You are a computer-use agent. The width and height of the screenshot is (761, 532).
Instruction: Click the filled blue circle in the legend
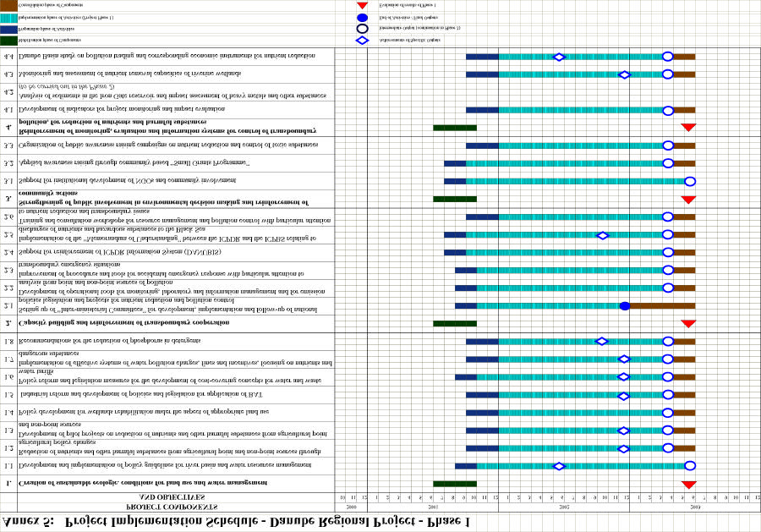pyautogui.click(x=362, y=17)
